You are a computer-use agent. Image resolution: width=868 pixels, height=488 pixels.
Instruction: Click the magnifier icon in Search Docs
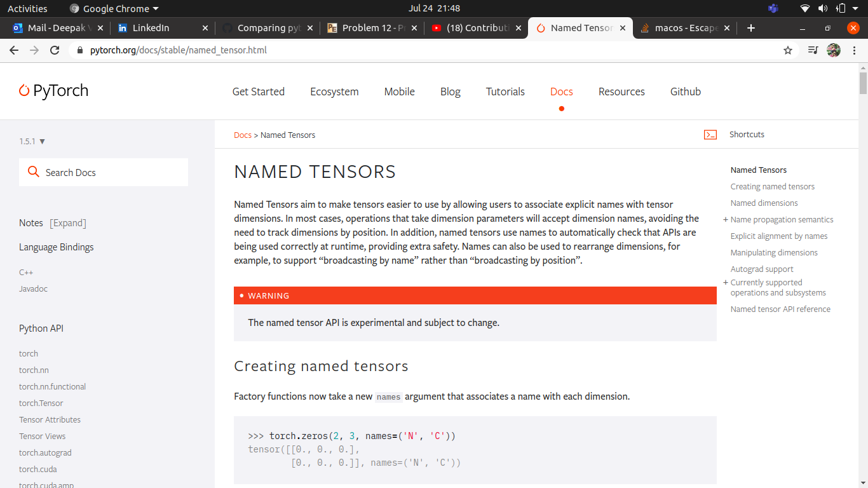tap(34, 172)
